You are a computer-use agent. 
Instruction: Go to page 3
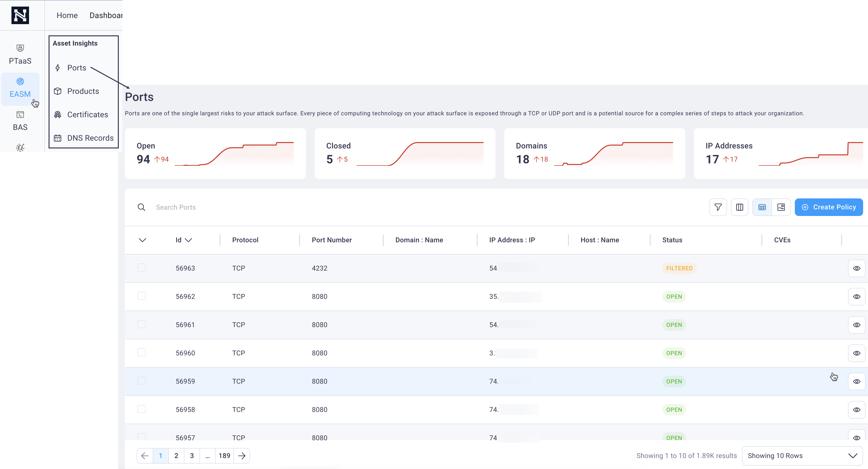pyautogui.click(x=192, y=456)
